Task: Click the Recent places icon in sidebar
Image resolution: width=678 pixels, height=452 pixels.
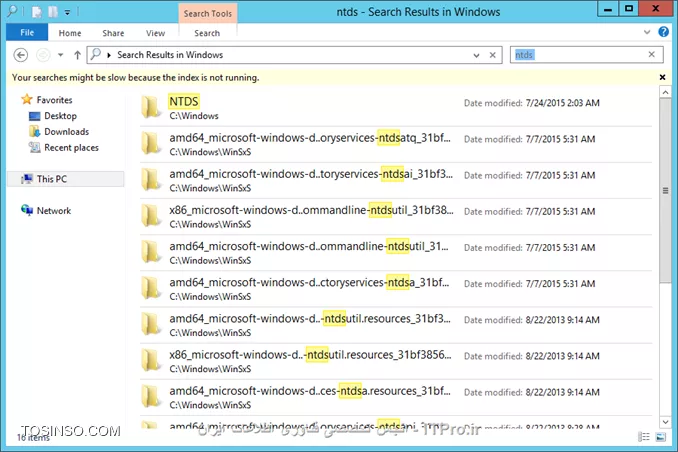Action: tap(34, 147)
